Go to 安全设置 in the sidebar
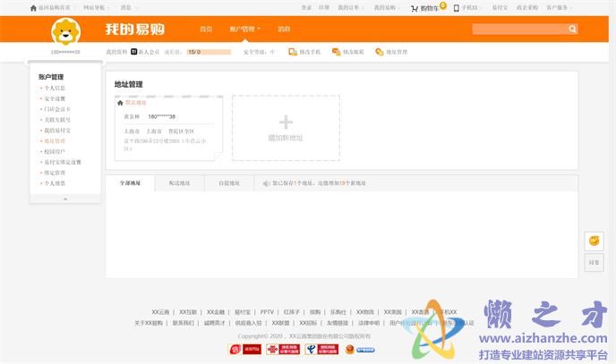616x364 pixels. tap(55, 99)
